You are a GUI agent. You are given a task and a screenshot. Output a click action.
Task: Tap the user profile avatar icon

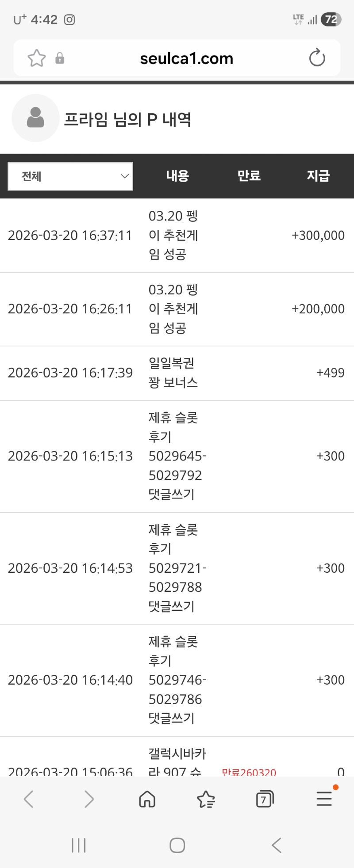click(35, 118)
